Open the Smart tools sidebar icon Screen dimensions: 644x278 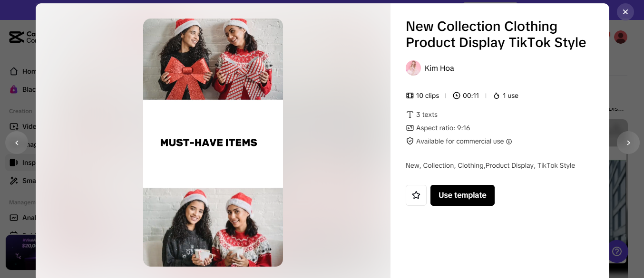coord(14,181)
